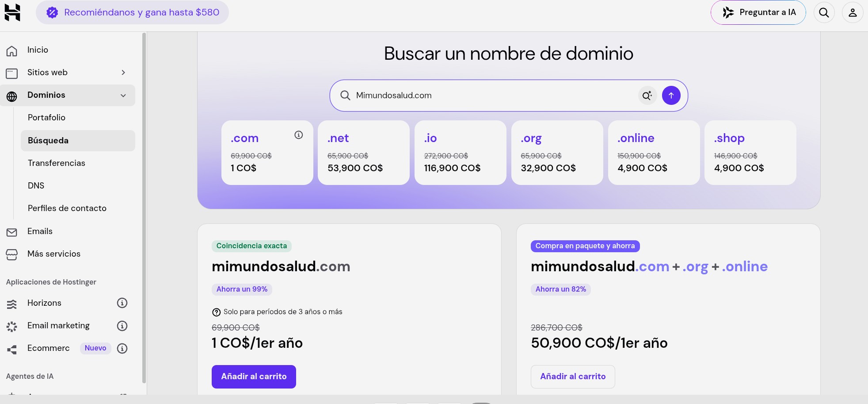The image size is (868, 404).
Task: Open the AI domain generator icon
Action: tap(647, 96)
